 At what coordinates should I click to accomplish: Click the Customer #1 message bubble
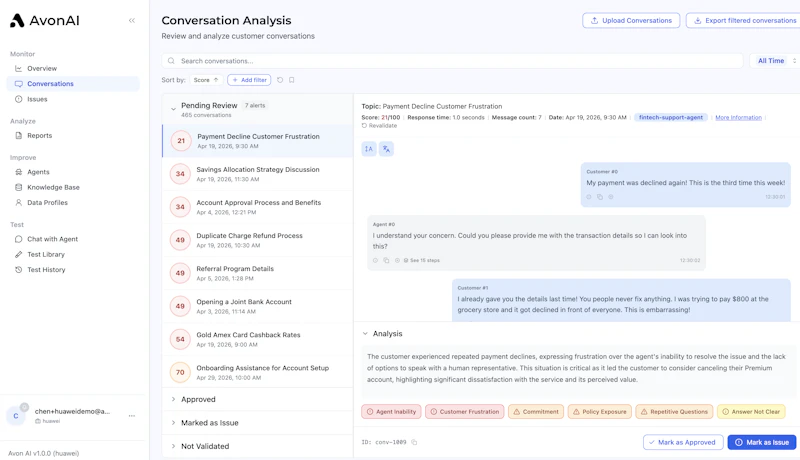pyautogui.click(x=621, y=300)
